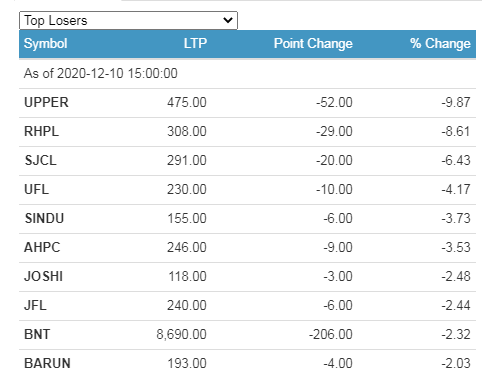Open the SINDU symbol entry

click(44, 218)
